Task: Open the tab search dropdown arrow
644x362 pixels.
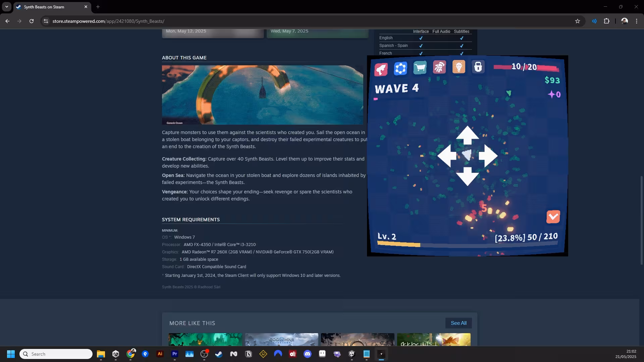Action: pos(6,7)
